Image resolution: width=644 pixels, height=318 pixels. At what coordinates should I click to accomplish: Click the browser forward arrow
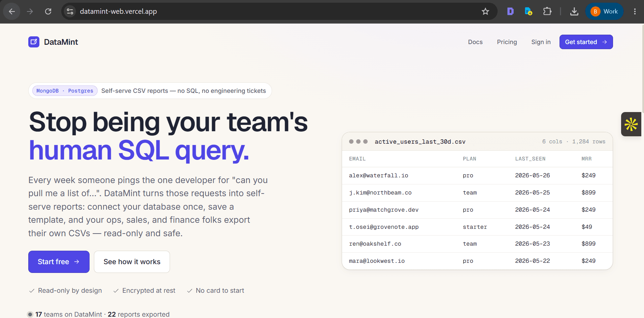coord(30,11)
